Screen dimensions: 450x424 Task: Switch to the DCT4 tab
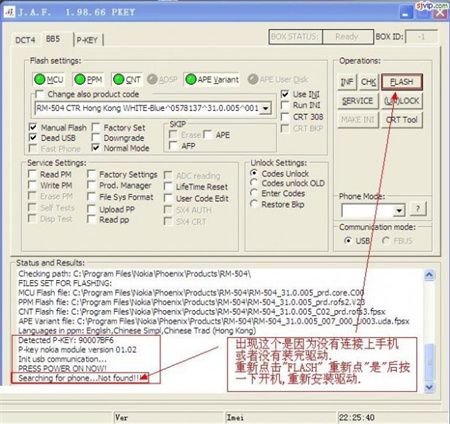(x=25, y=40)
